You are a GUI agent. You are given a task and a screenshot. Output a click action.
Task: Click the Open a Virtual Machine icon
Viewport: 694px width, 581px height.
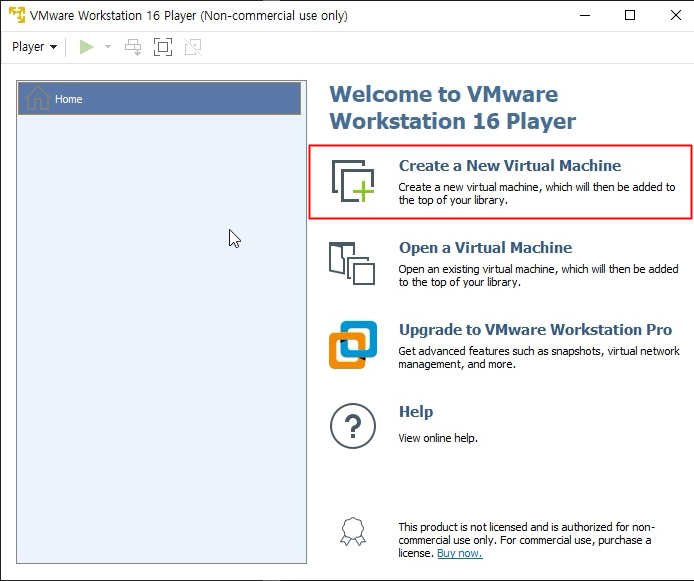[352, 263]
